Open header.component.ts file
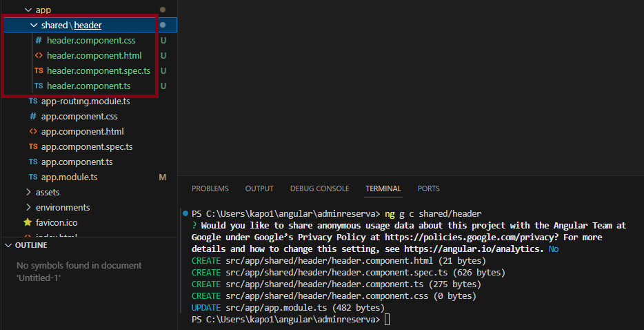The height and width of the screenshot is (330, 644). (89, 86)
